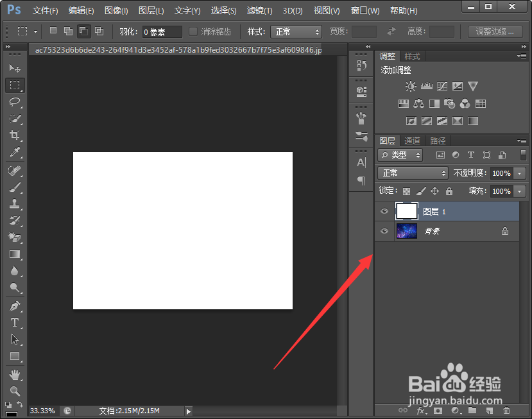Open the 滤镜(T) menu
This screenshot has width=532, height=419.
(x=259, y=10)
